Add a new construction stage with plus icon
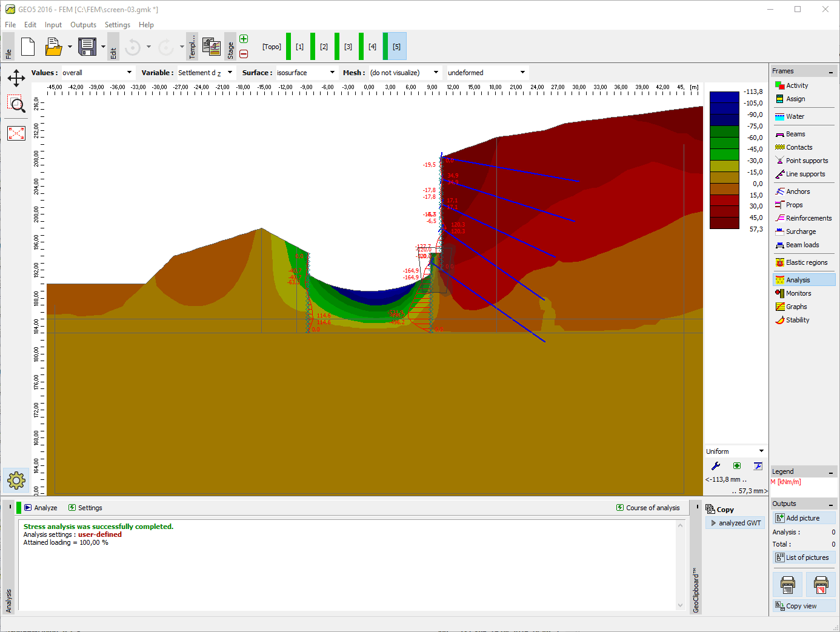840x632 pixels. click(x=243, y=38)
